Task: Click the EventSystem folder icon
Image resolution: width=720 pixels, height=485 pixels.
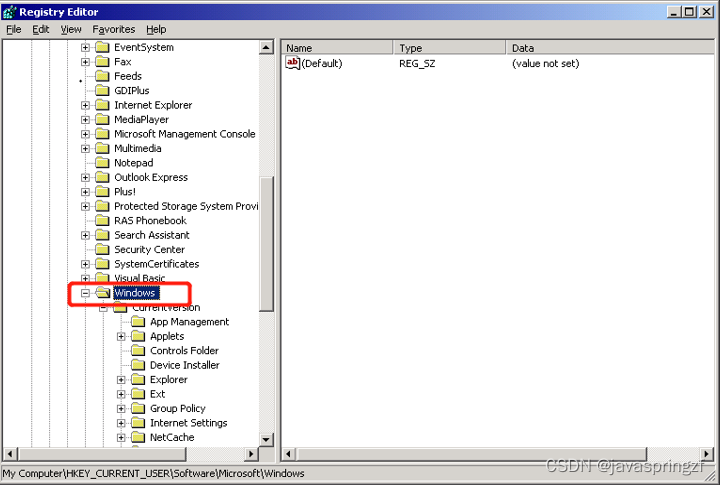Action: click(102, 47)
